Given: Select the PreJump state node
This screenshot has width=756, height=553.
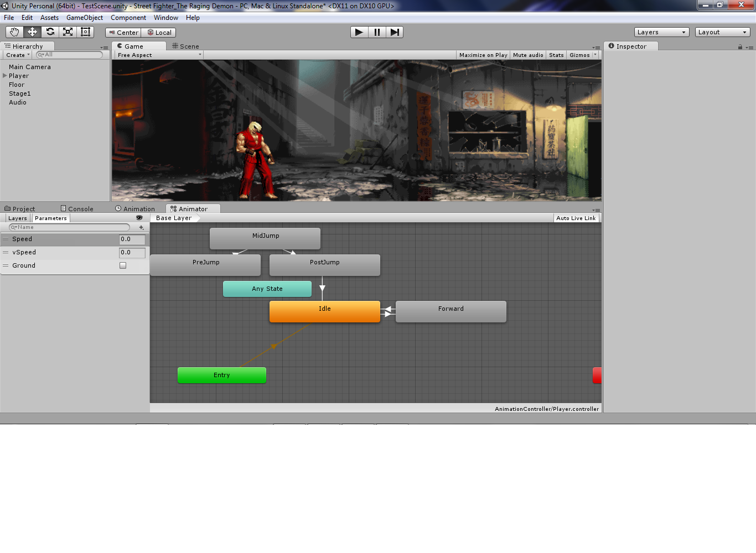Looking at the screenshot, I should tap(205, 265).
